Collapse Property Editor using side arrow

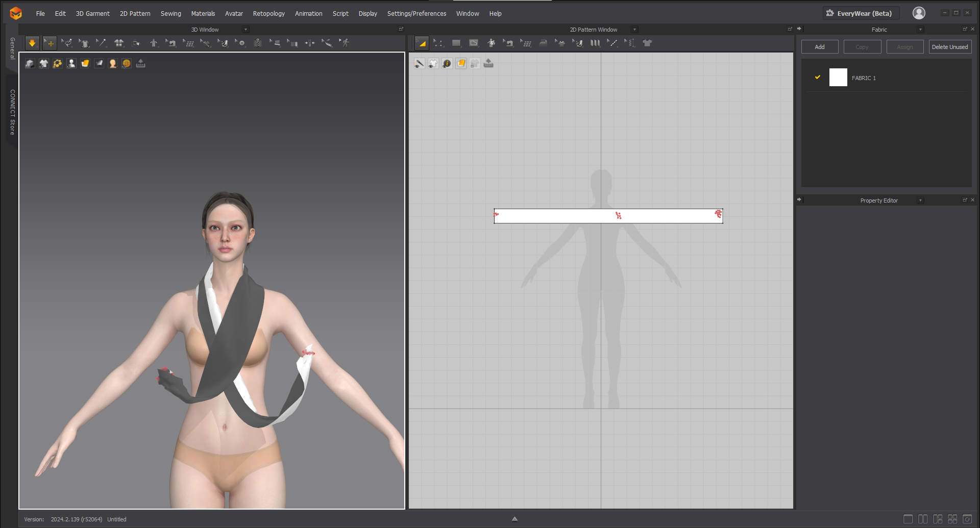(799, 200)
